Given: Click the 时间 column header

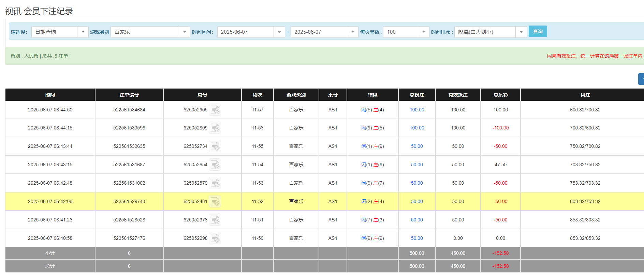Looking at the screenshot, I should tap(50, 95).
